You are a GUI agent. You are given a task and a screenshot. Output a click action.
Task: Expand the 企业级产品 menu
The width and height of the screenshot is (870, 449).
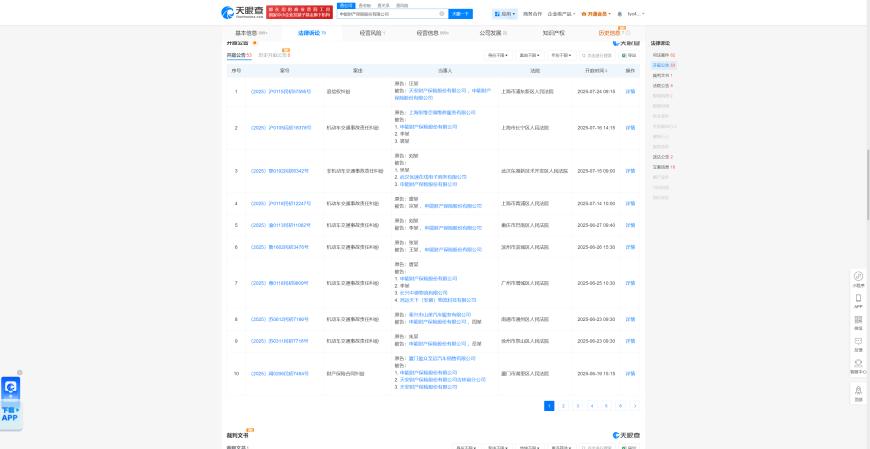[x=562, y=14]
